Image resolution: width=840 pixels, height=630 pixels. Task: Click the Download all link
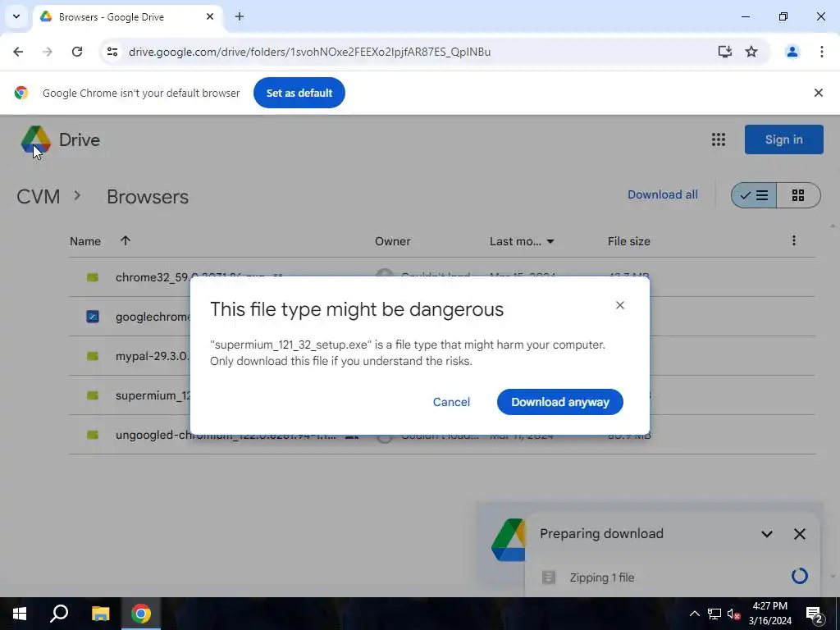pos(663,194)
